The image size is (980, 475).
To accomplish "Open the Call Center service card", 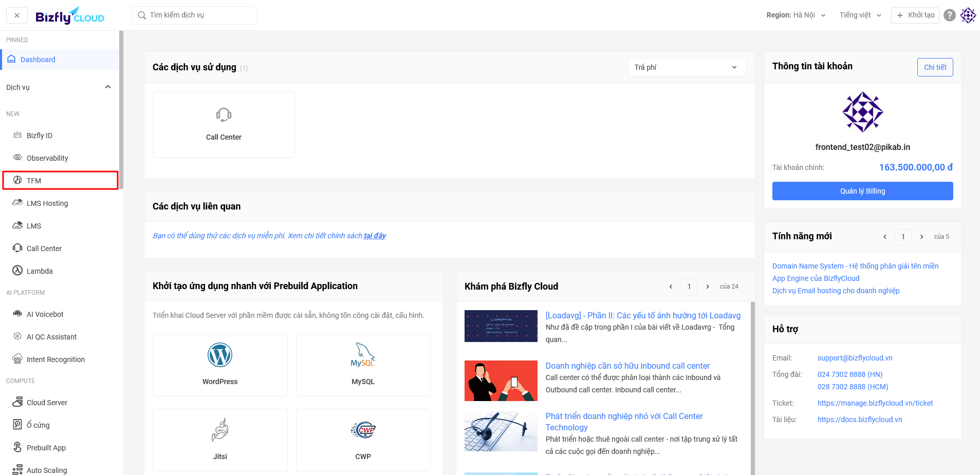I will tap(224, 125).
